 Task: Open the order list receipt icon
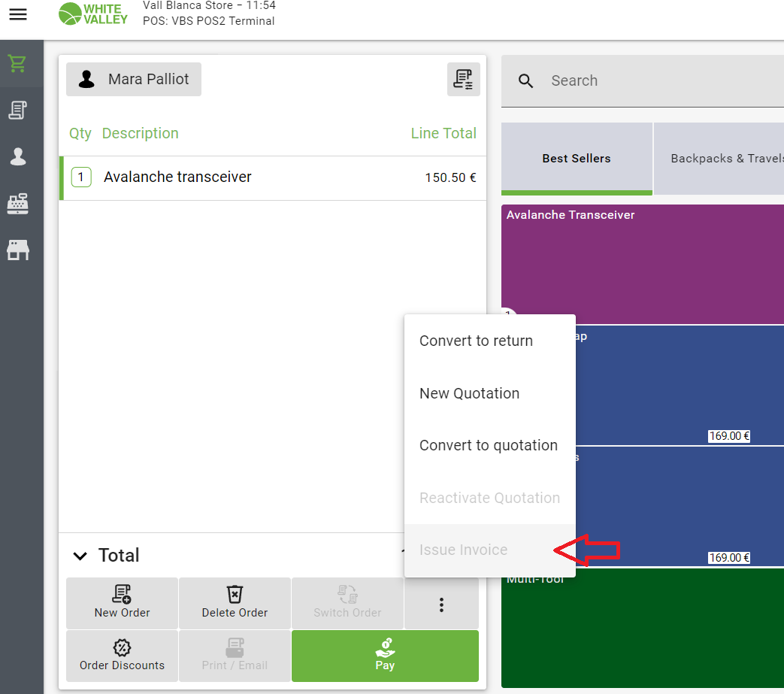pyautogui.click(x=463, y=79)
